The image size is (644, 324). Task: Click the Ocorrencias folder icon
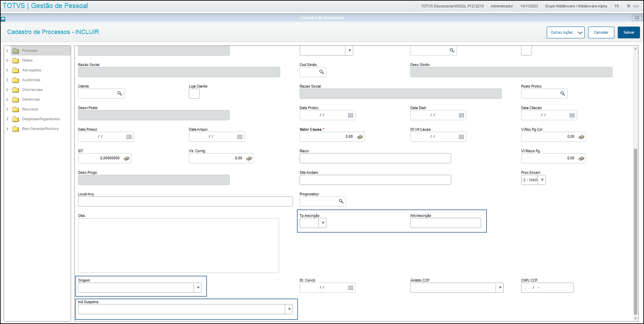[x=15, y=90]
